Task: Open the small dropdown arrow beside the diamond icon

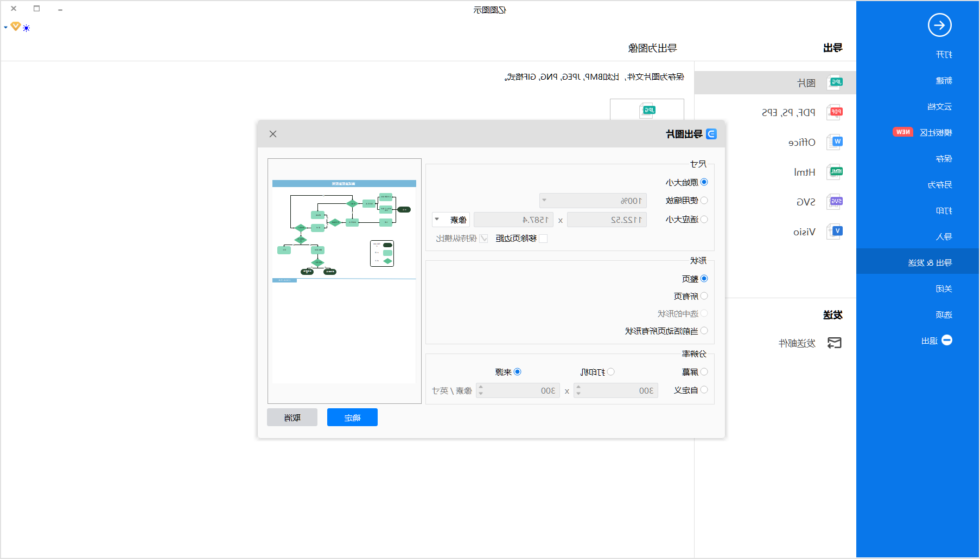Action: pos(5,27)
